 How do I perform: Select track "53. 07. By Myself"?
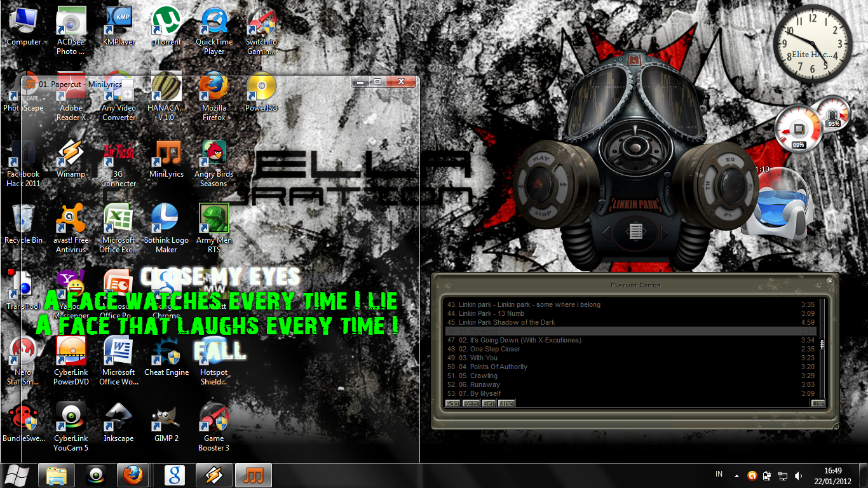(x=631, y=393)
